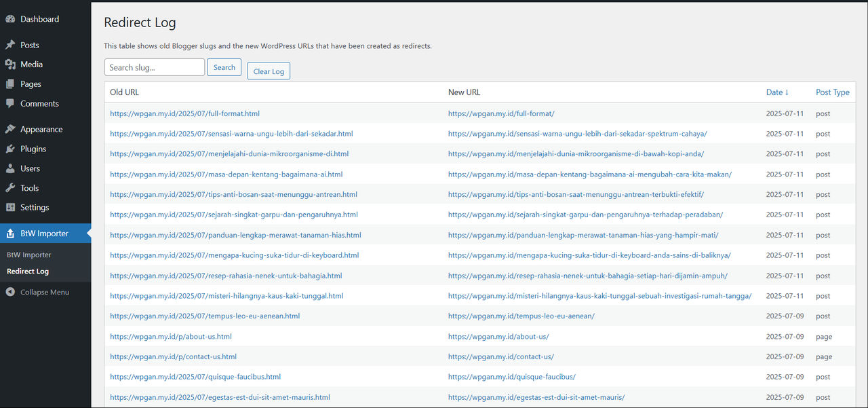Open Comments using the speech bubble icon

point(12,104)
